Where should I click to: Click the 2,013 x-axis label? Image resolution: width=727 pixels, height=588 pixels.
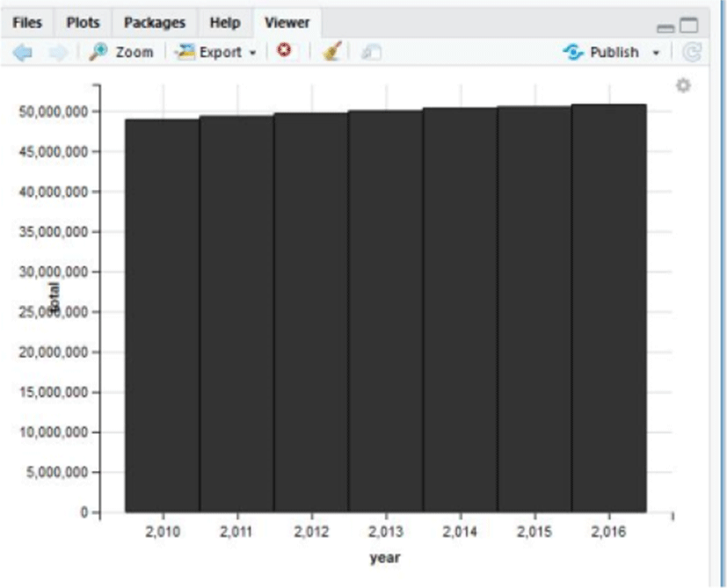tap(386, 532)
